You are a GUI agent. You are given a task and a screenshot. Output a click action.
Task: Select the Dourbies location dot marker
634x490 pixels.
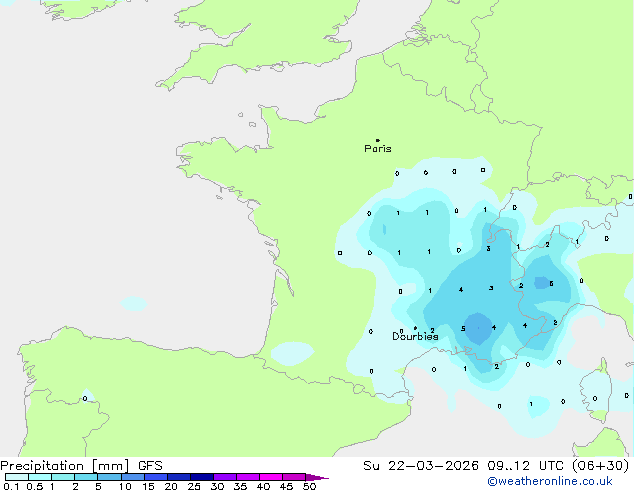(x=415, y=328)
